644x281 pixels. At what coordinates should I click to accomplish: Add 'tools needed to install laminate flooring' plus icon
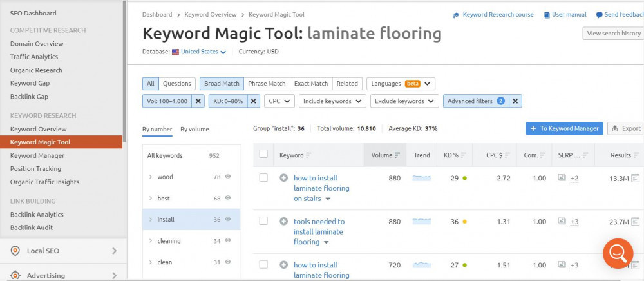point(283,222)
